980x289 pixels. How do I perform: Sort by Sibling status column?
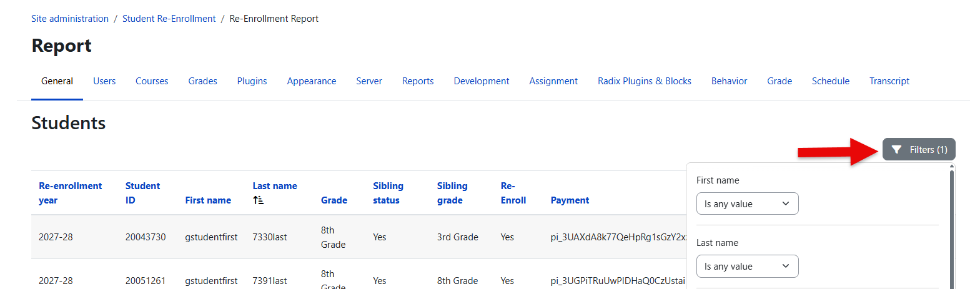click(x=388, y=193)
